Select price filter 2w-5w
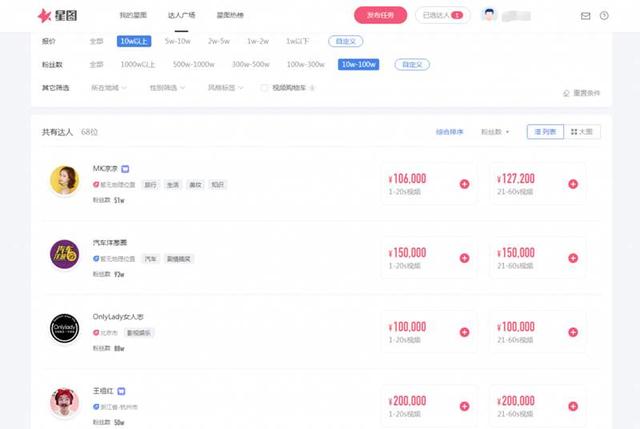 (219, 41)
